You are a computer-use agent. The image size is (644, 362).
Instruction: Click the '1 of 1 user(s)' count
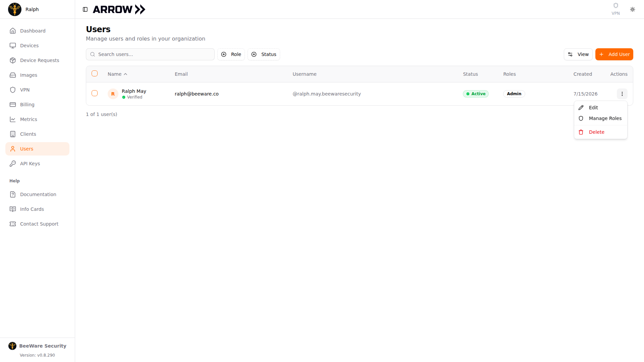(x=101, y=114)
